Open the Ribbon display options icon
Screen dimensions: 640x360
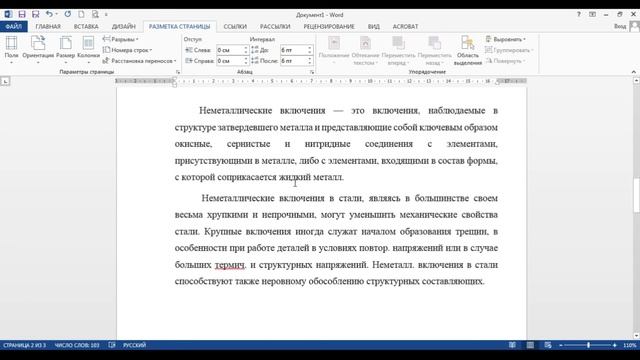coord(592,14)
